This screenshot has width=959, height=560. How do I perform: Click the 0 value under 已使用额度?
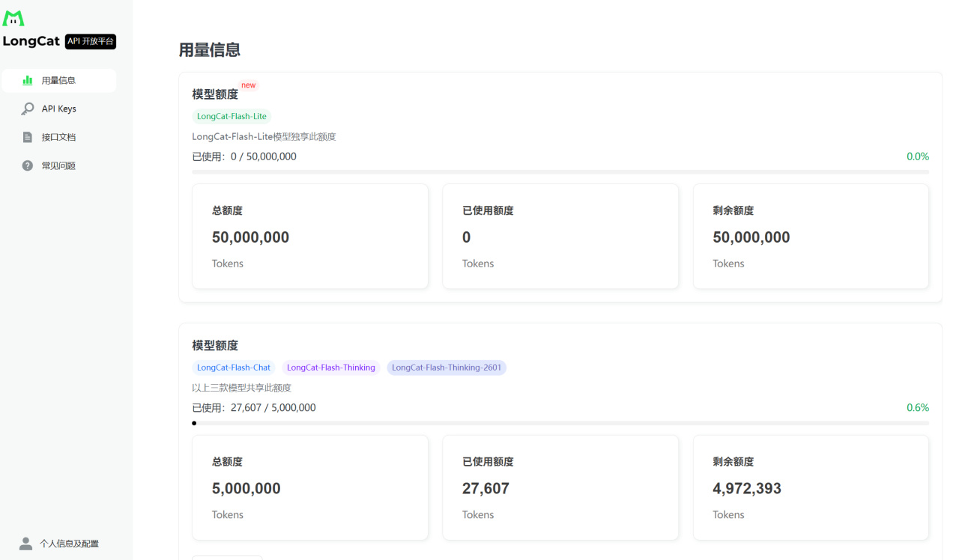(467, 237)
